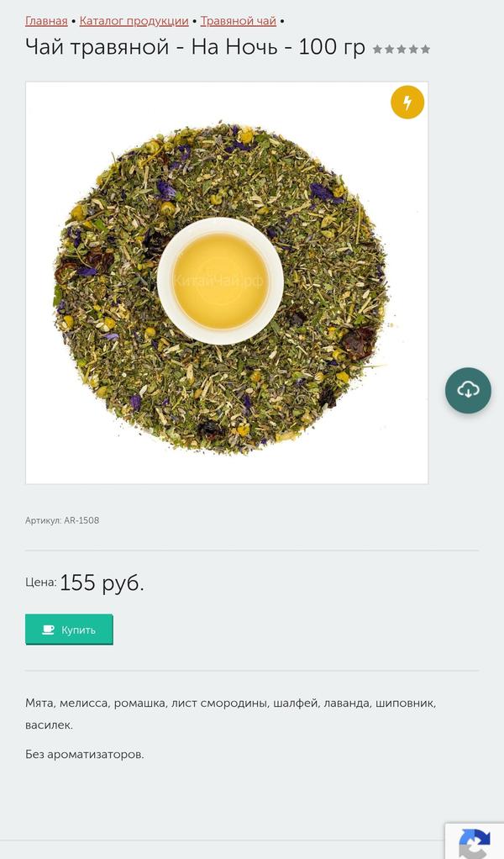Rate the product five stars

(425, 50)
